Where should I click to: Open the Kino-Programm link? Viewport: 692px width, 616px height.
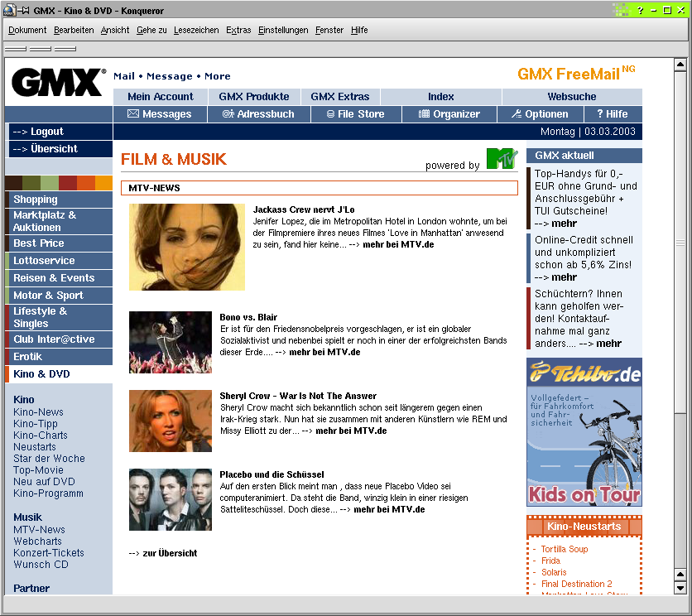tap(48, 493)
